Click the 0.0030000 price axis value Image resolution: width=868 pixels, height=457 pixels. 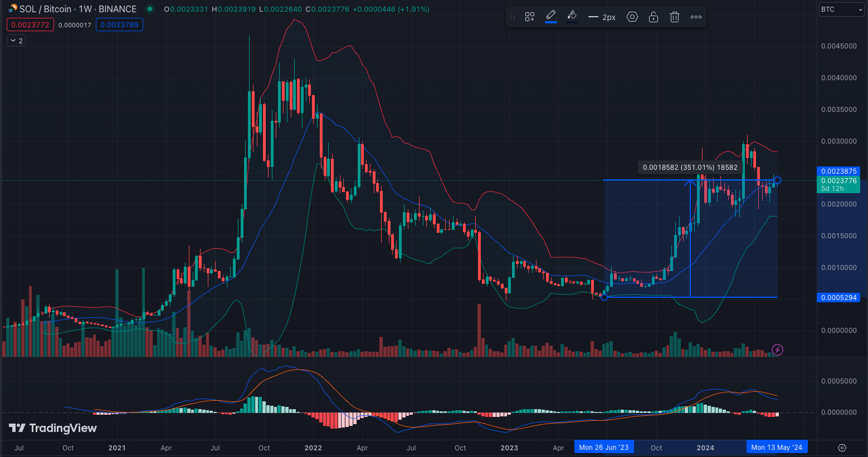838,141
